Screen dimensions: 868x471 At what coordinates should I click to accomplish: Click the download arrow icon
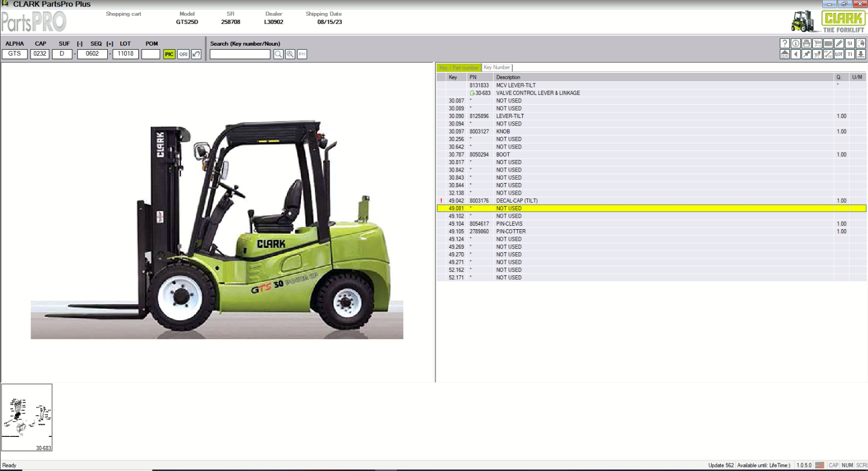tap(861, 54)
